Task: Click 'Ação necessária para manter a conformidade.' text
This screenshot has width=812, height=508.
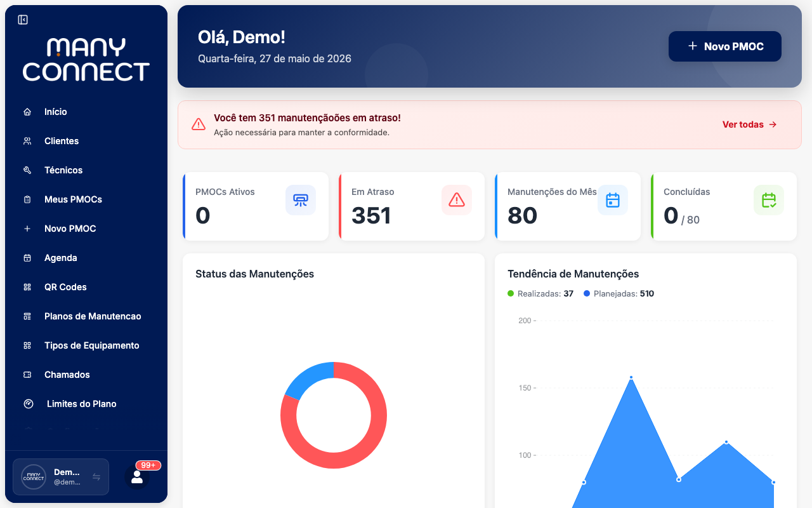Action: 302,133
